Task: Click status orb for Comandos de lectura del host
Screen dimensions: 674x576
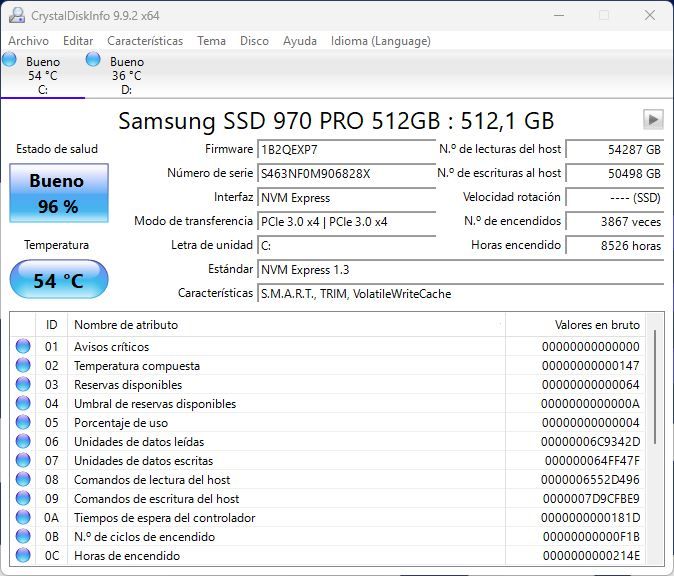Action: pyautogui.click(x=23, y=479)
